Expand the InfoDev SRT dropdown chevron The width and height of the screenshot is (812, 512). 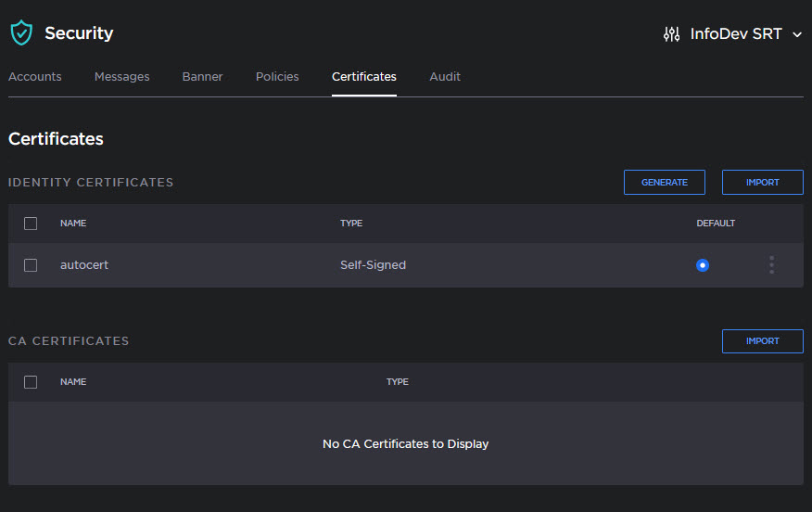(796, 35)
